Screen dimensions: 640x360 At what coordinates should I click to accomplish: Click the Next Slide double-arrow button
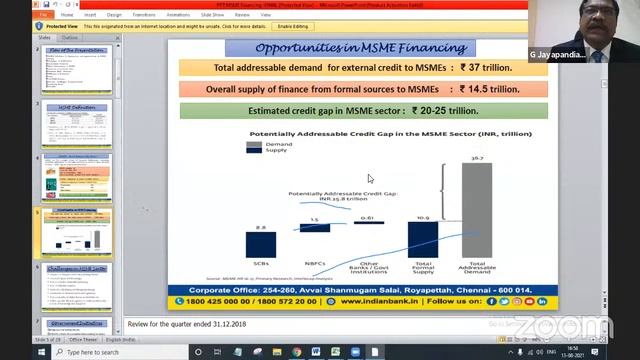[x=604, y=306]
